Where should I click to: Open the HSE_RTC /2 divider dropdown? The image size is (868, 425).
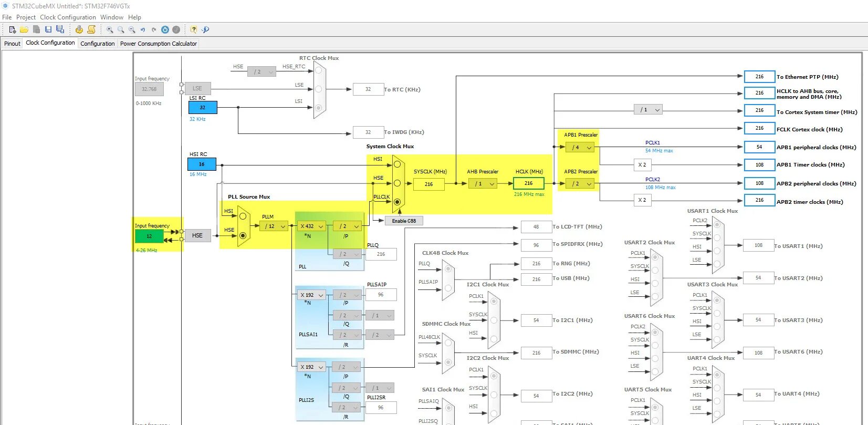(262, 71)
